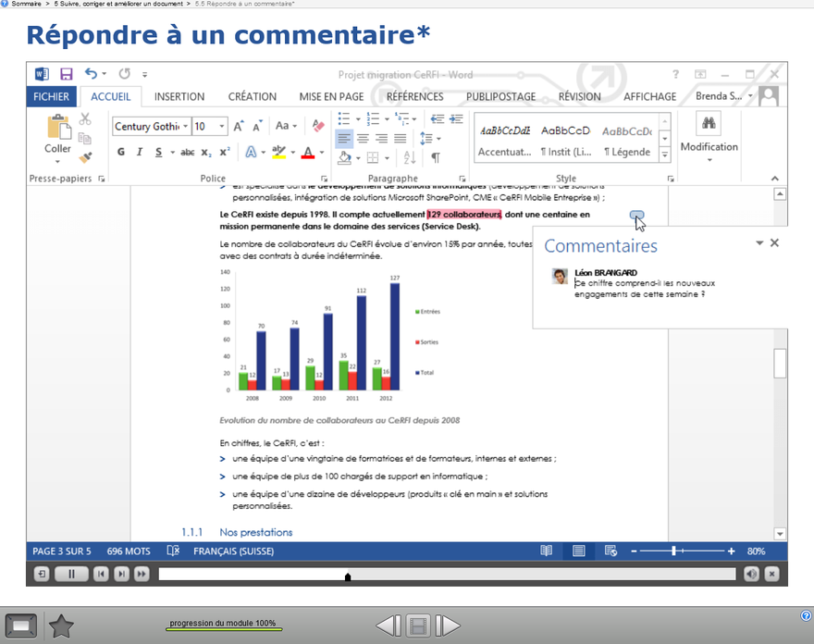This screenshot has height=644, width=814.
Task: Click the Sommaire breadcrumb link
Action: [x=26, y=4]
